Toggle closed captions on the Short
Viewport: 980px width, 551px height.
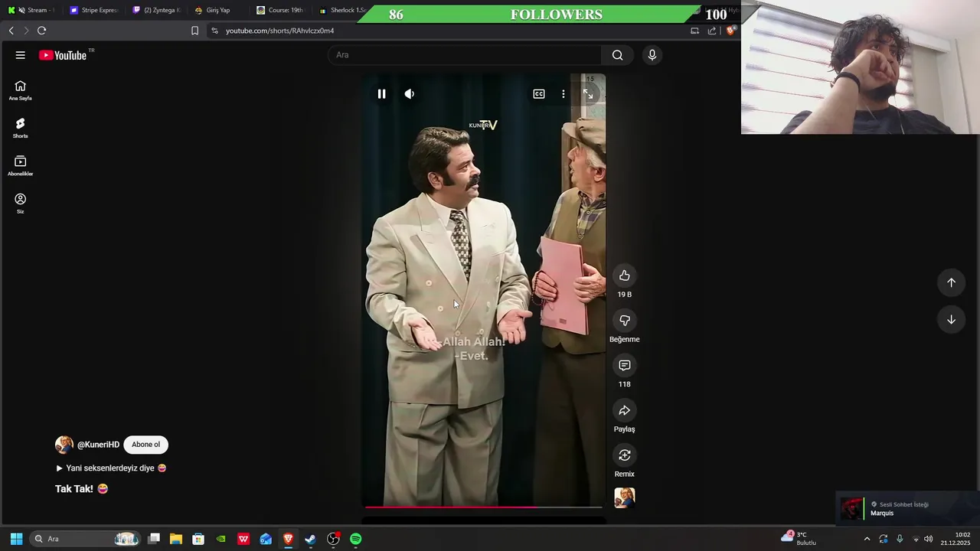point(539,94)
